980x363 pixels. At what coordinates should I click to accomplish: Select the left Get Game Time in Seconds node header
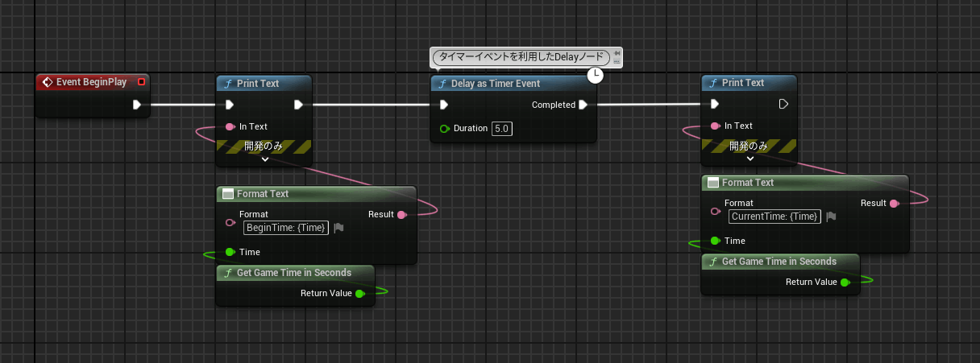[295, 273]
